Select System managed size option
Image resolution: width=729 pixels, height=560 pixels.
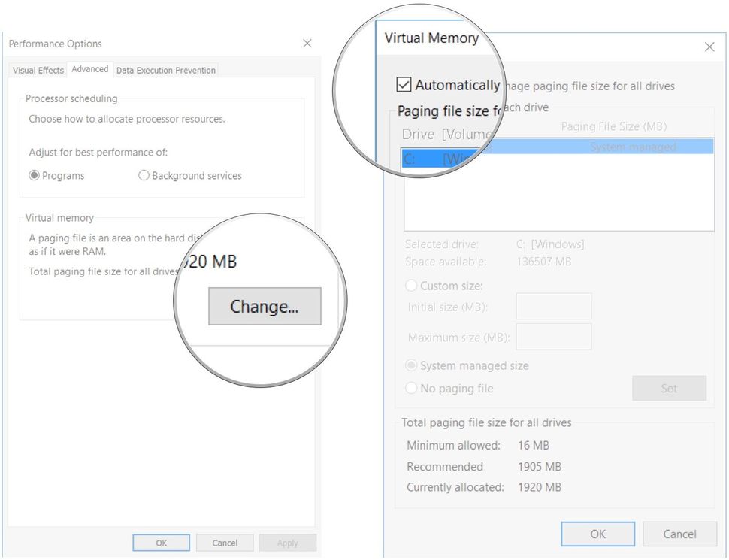point(412,365)
